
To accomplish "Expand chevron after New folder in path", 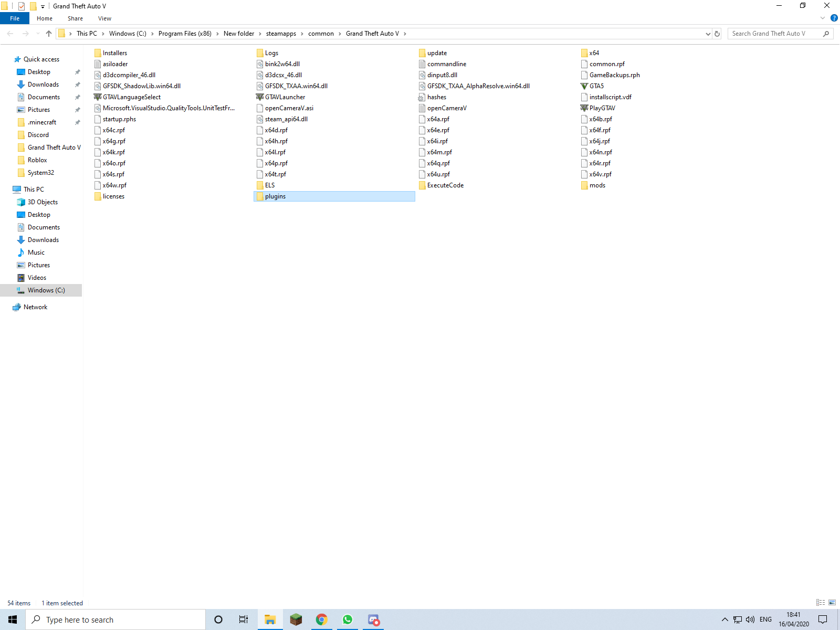I will click(260, 34).
